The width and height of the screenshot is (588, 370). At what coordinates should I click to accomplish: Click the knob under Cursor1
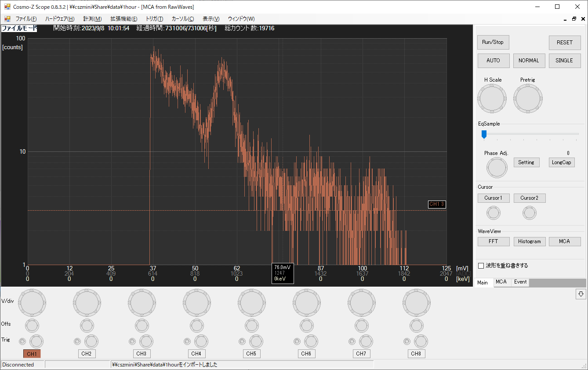pos(493,213)
